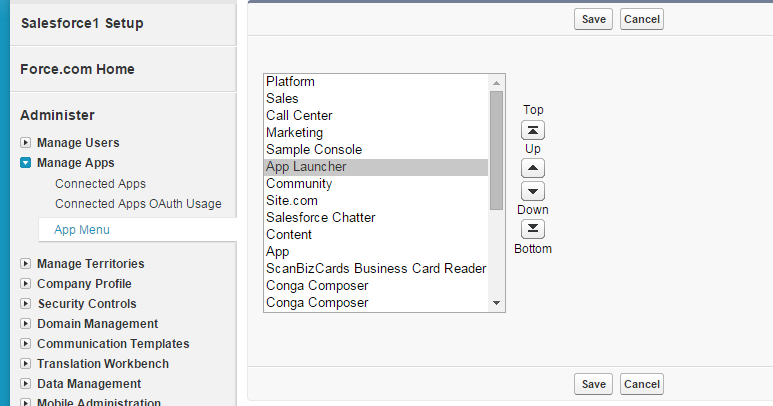Screen dimensions: 773x406
Task: Move selected app to Top
Action: point(534,130)
